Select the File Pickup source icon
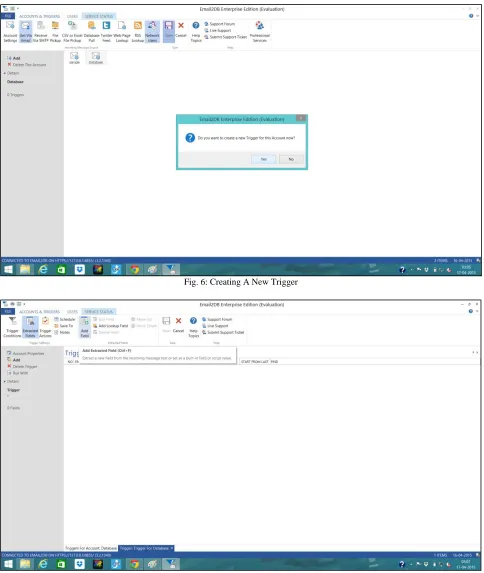This screenshot has width=484, height=573. (x=55, y=32)
